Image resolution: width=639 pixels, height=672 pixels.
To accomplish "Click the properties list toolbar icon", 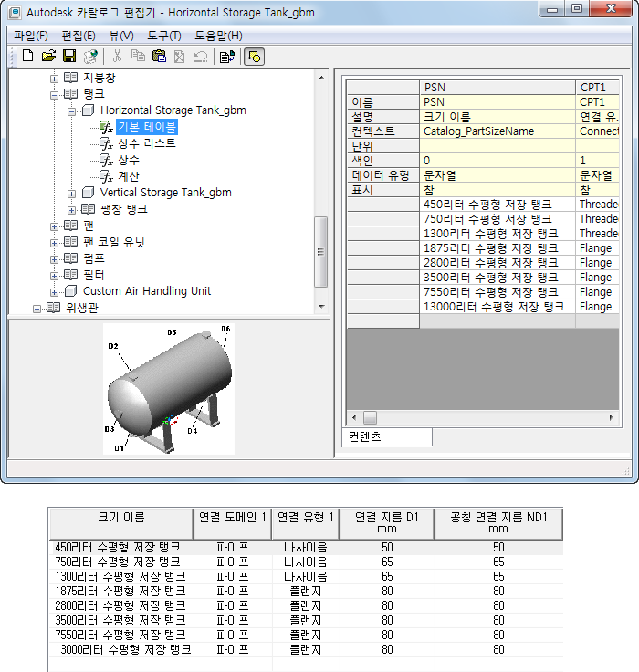I will click(227, 56).
